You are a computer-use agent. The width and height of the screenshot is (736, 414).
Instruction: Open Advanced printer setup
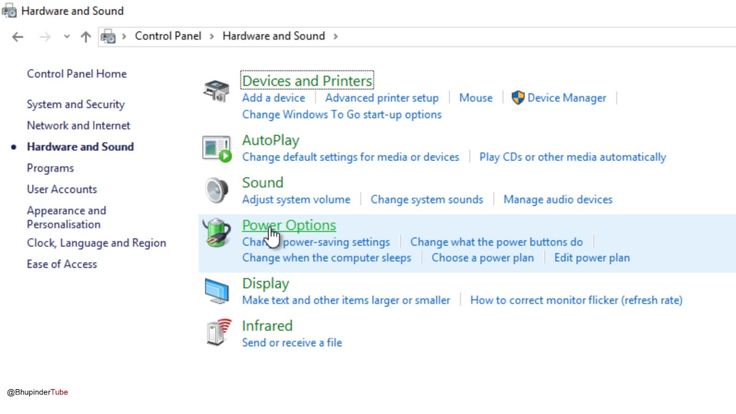tap(382, 98)
